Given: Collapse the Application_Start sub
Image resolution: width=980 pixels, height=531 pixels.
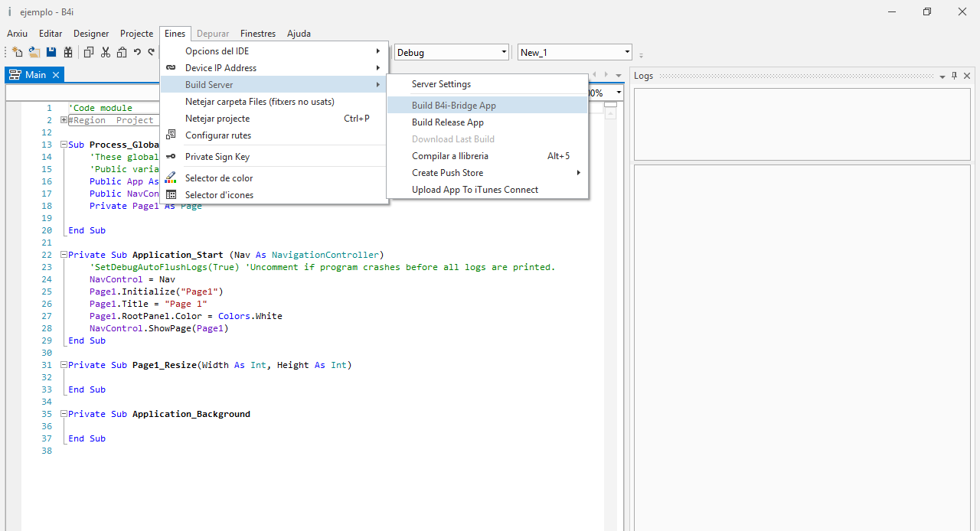Looking at the screenshot, I should [x=64, y=255].
